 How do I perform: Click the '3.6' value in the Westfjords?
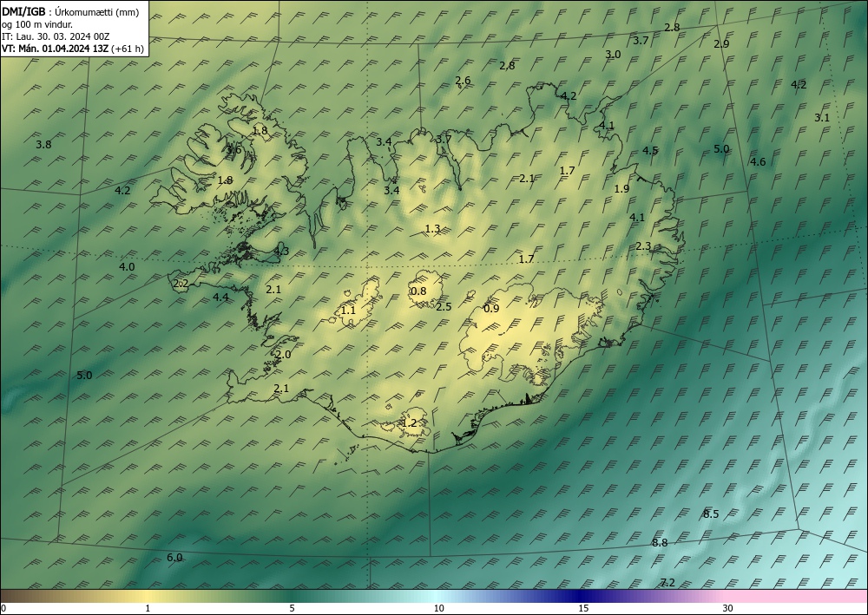click(x=233, y=149)
